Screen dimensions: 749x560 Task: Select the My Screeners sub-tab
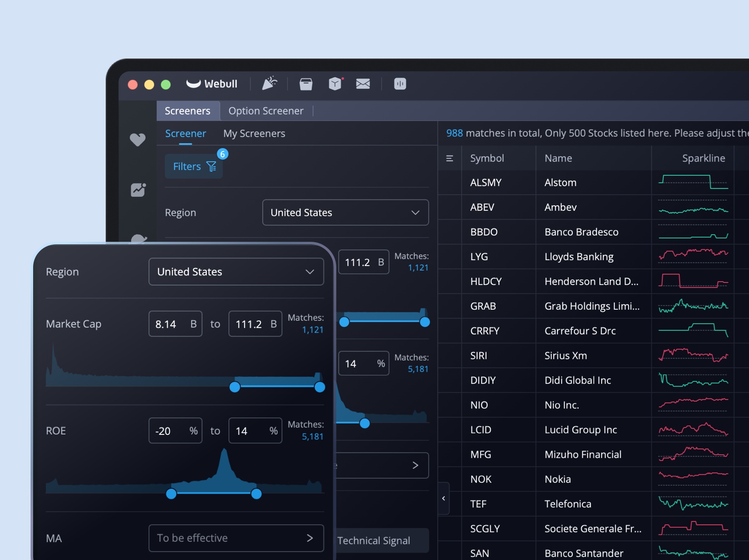(254, 134)
